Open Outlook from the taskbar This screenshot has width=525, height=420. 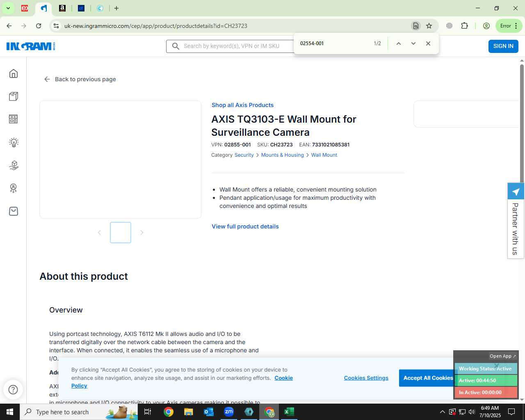[x=209, y=412]
